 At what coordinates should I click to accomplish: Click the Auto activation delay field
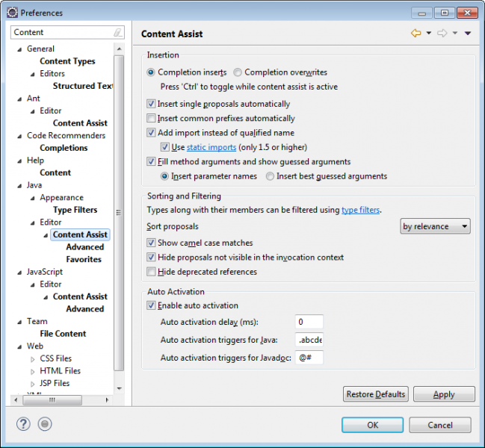(309, 322)
